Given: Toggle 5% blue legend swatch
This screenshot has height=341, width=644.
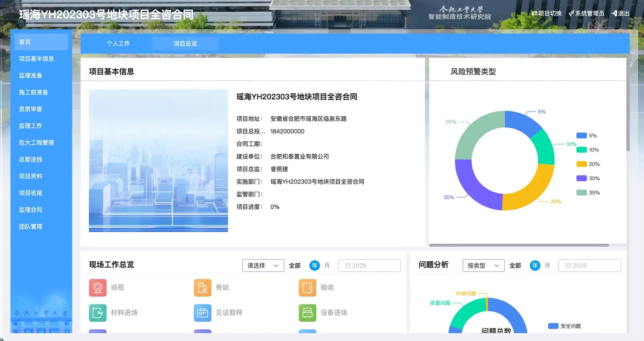Looking at the screenshot, I should (x=582, y=136).
